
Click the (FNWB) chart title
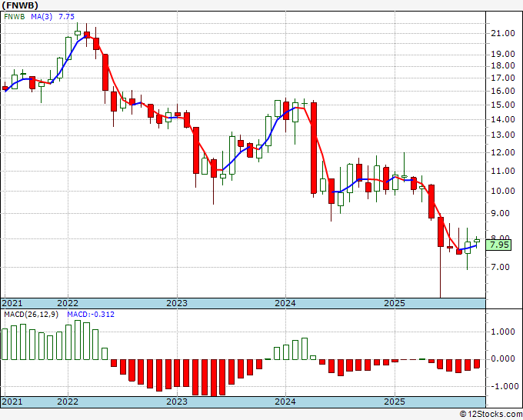[x=20, y=5]
